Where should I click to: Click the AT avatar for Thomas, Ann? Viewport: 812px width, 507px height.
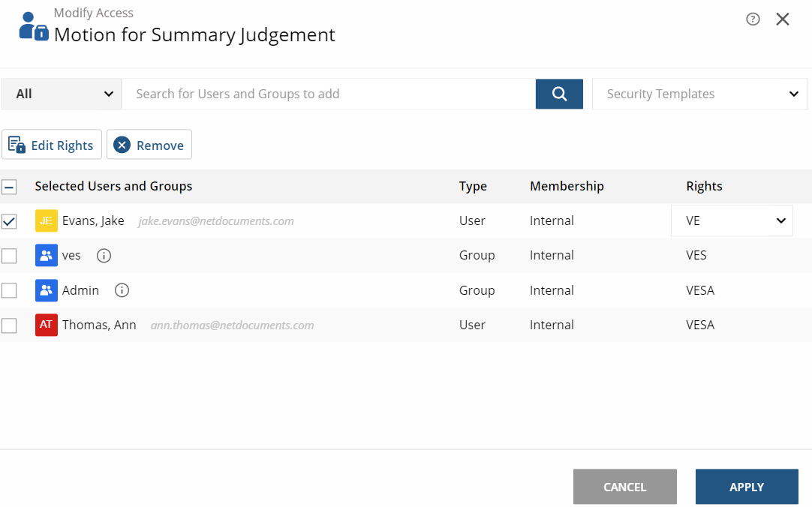46,325
